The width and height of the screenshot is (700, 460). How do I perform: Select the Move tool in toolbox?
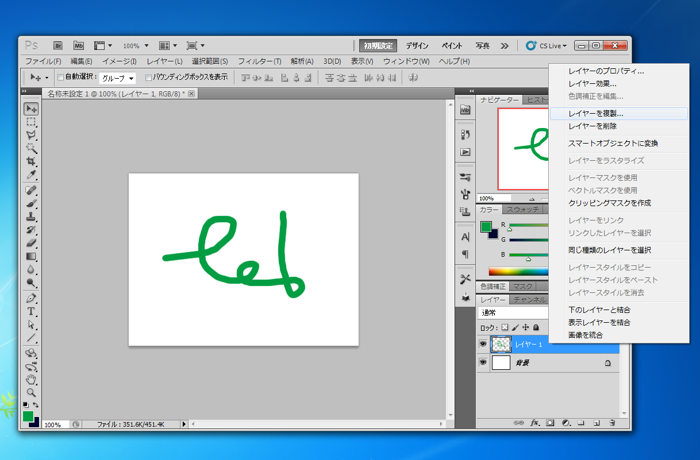coord(31,109)
